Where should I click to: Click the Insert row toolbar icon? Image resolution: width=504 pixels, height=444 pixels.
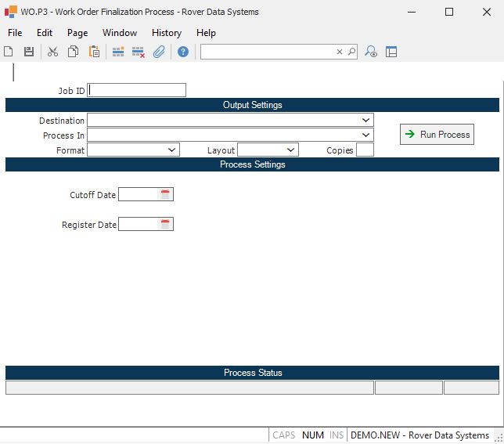pyautogui.click(x=118, y=52)
